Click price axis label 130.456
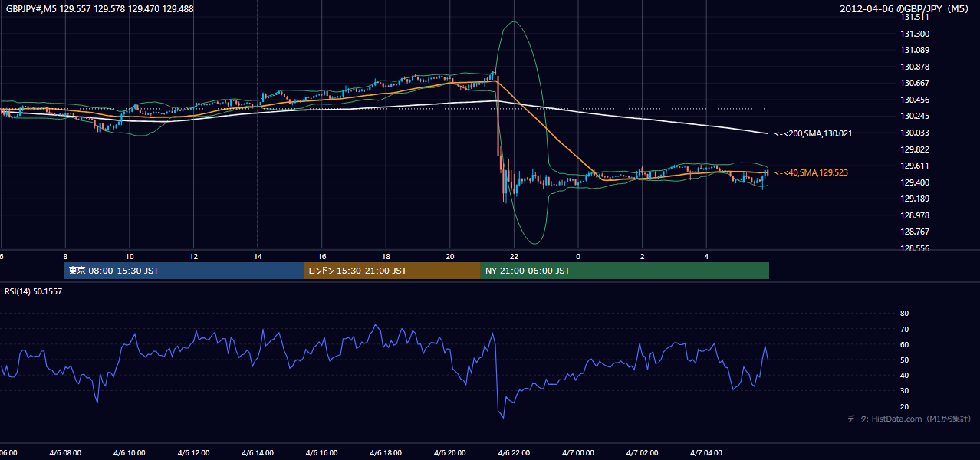Viewport: 980px width, 460px height. (914, 100)
